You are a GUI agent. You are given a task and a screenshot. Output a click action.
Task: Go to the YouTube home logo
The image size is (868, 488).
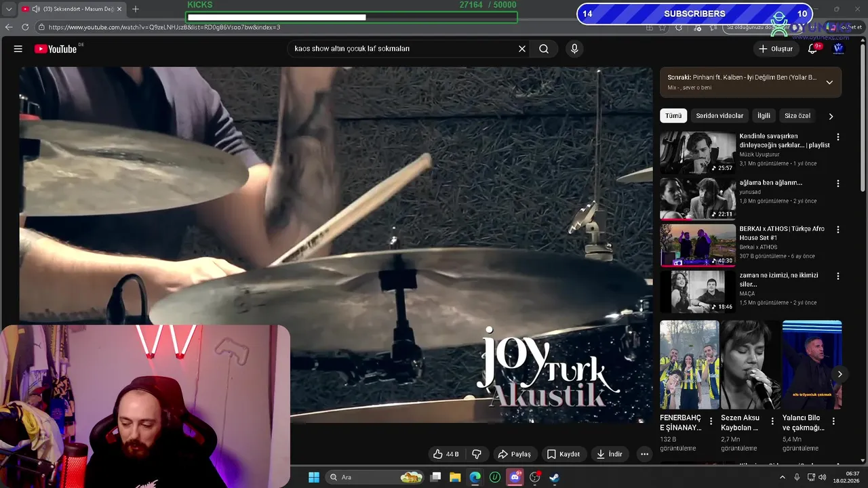[56, 49]
